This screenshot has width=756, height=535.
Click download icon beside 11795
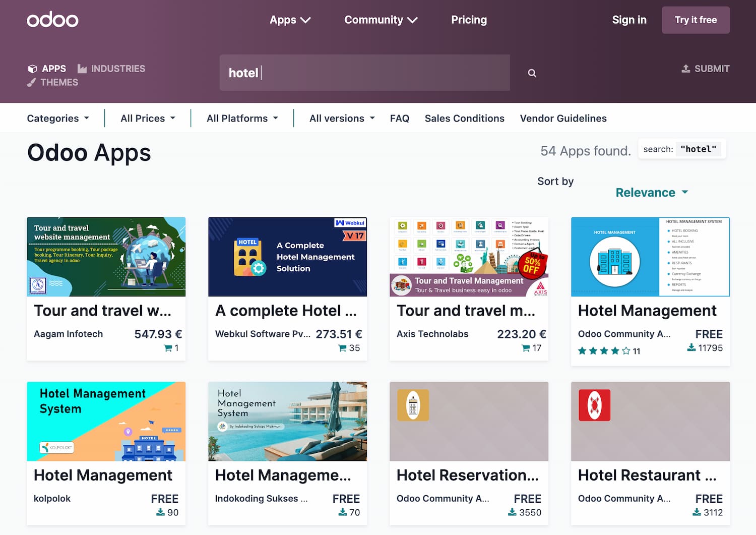pos(691,347)
